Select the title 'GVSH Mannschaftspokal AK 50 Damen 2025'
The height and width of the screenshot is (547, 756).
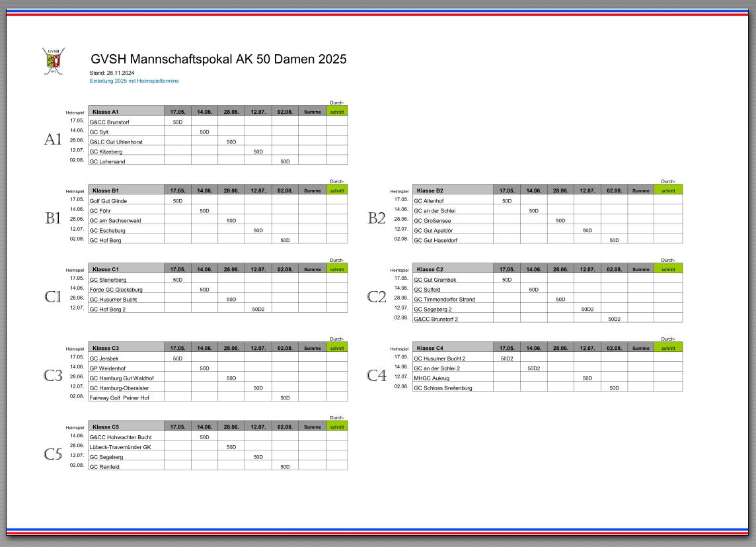[x=219, y=59]
